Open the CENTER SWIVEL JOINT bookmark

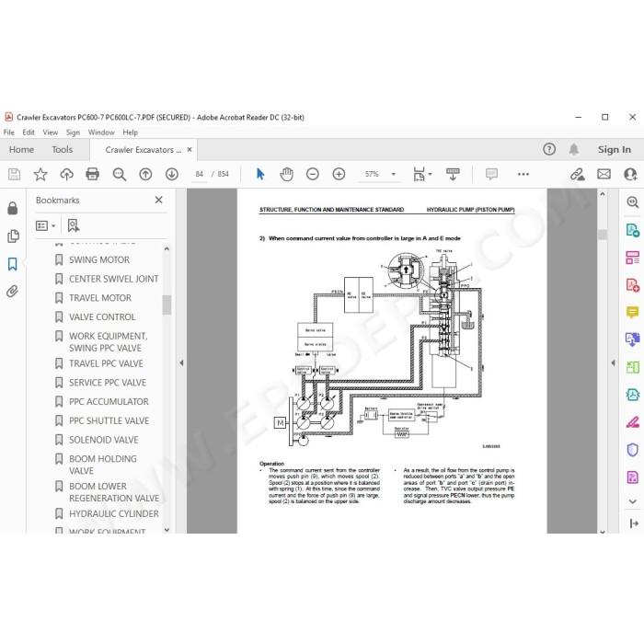(x=114, y=279)
